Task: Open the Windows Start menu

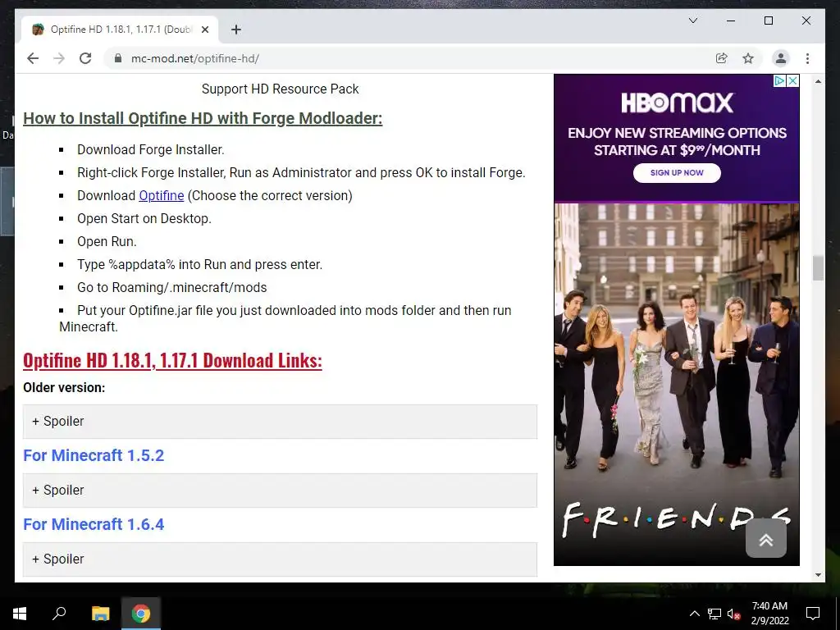Action: point(20,614)
